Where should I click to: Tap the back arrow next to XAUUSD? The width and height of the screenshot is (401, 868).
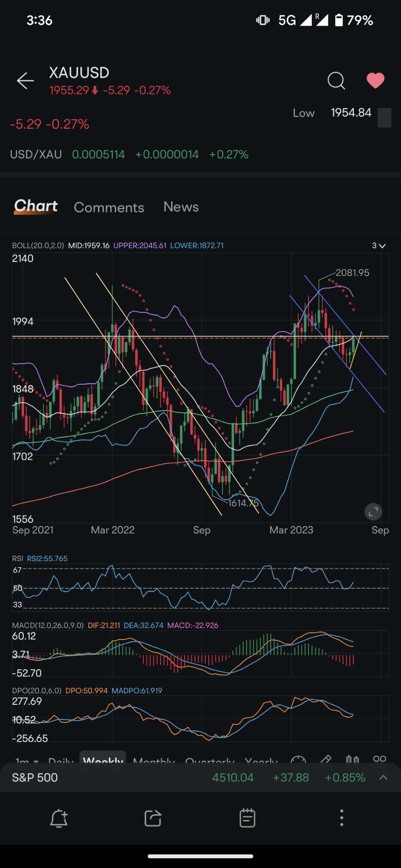point(25,81)
